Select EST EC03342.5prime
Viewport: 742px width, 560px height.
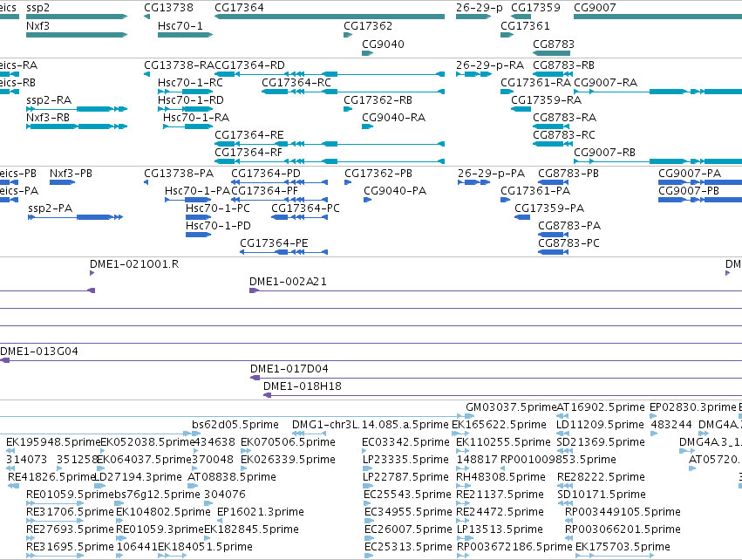click(x=364, y=451)
